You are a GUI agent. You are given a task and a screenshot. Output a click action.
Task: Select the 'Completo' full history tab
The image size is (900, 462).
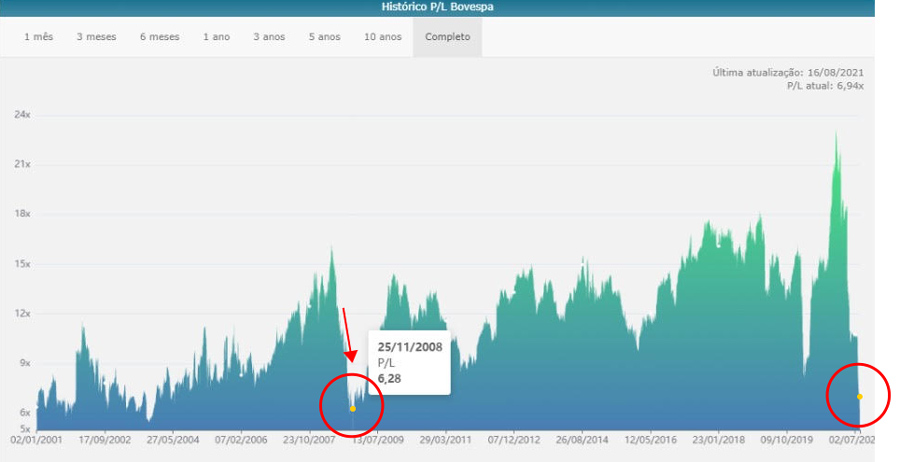coord(447,37)
